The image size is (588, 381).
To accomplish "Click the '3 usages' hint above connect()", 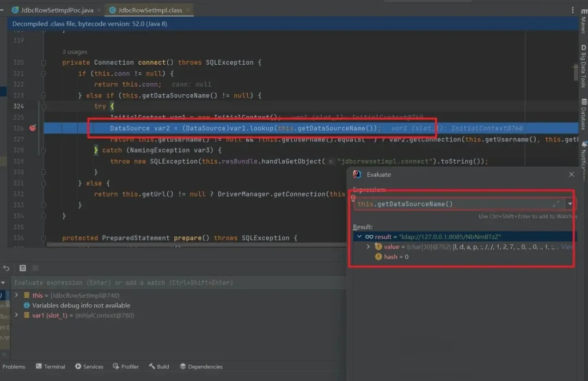I will click(x=75, y=52).
